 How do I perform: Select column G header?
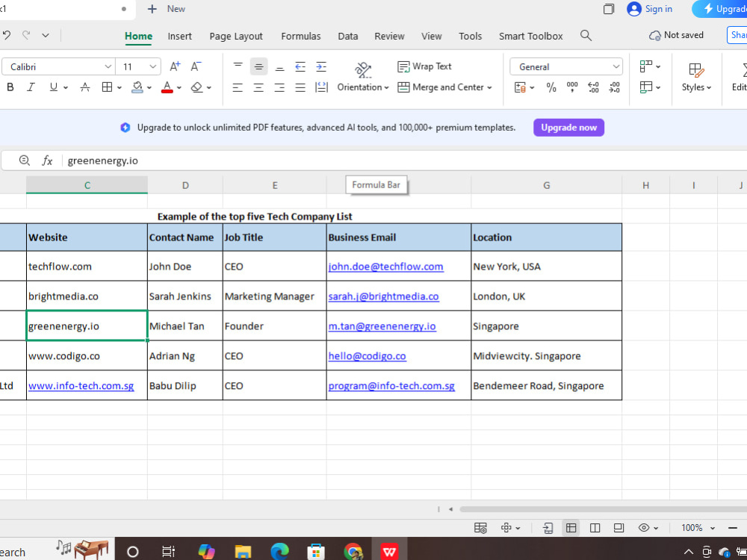[547, 185]
